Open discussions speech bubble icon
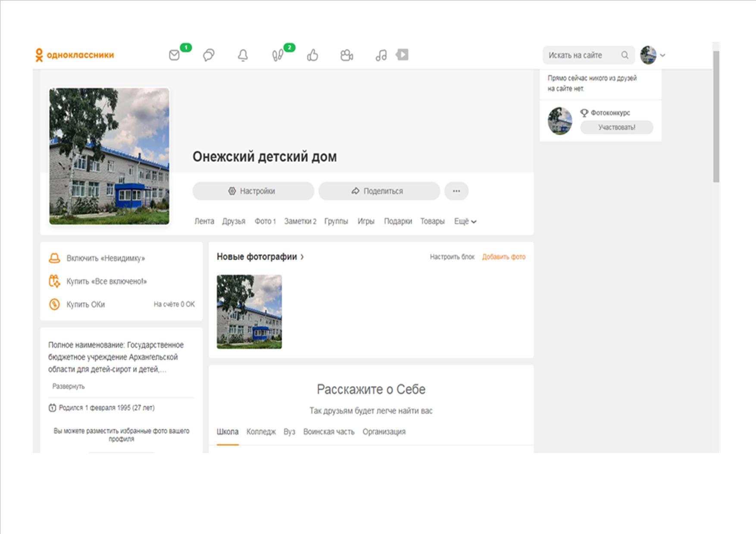The height and width of the screenshot is (534, 756). point(209,55)
